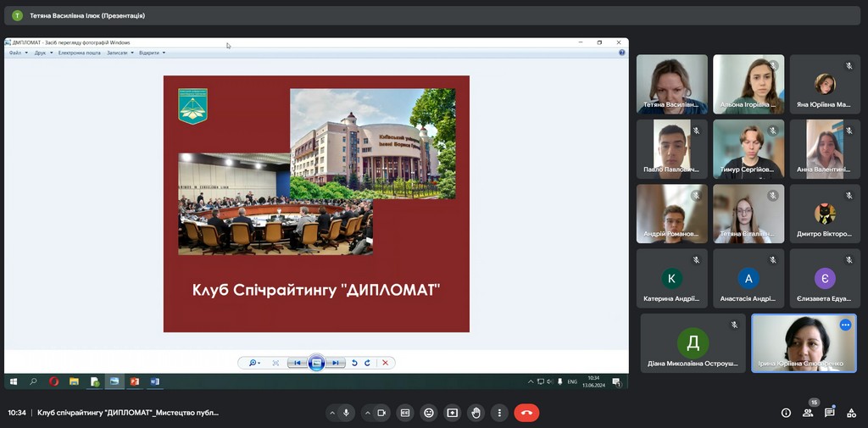This screenshot has width=868, height=428.
Task: Turn off the camera in the call bar
Action: click(x=381, y=413)
